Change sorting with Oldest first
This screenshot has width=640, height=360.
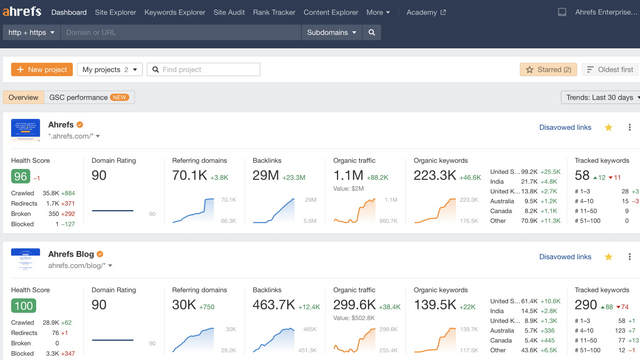pos(610,69)
